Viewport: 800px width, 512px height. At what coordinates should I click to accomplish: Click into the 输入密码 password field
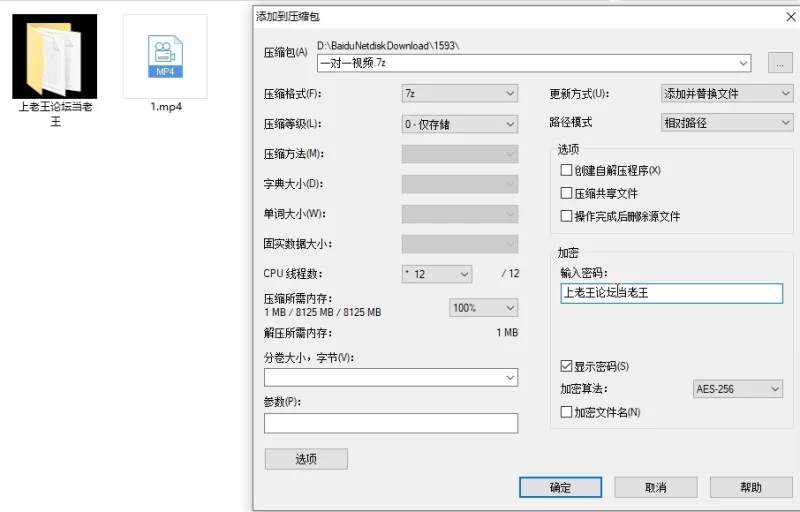point(671,293)
